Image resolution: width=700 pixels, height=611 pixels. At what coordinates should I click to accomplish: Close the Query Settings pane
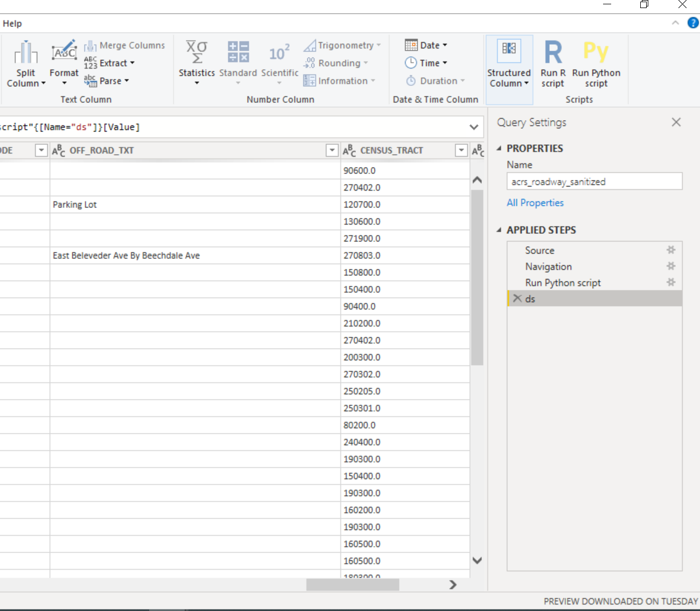point(676,122)
